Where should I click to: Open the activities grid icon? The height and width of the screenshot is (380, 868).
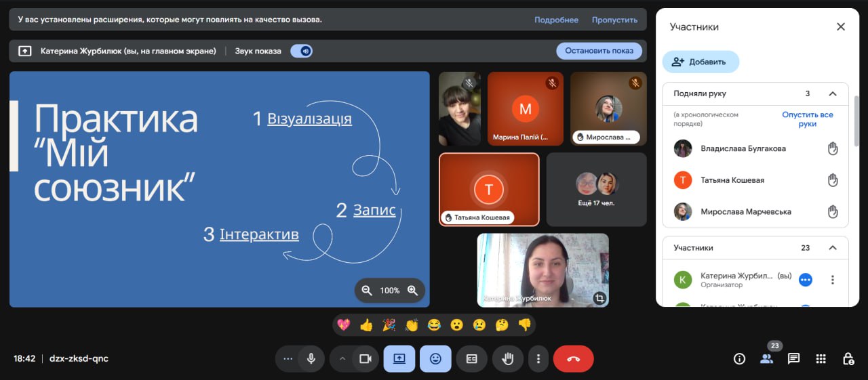point(821,359)
